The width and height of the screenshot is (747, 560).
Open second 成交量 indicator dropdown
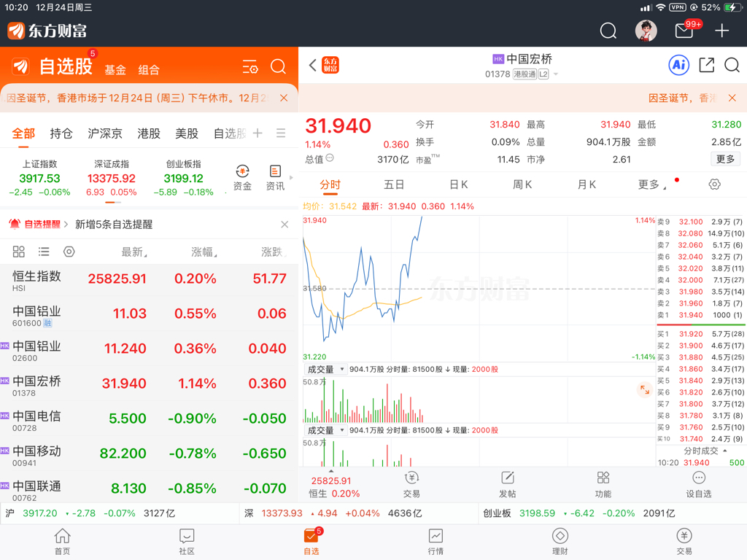click(x=326, y=430)
